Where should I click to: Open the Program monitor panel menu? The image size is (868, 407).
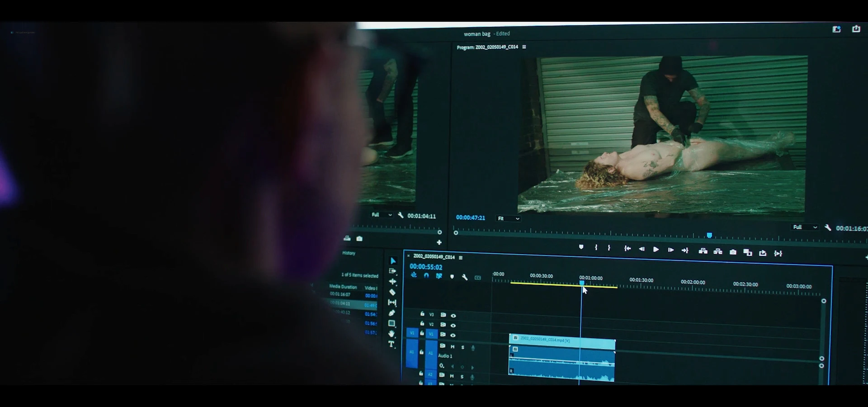524,47
